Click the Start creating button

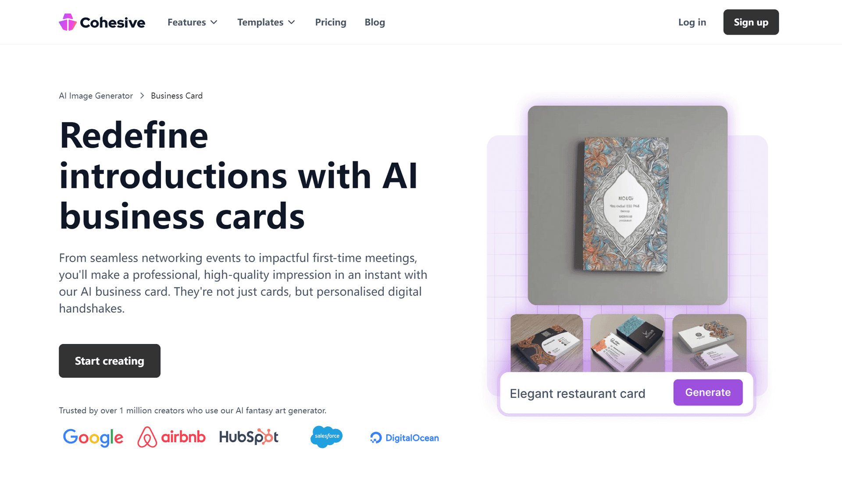pyautogui.click(x=109, y=361)
